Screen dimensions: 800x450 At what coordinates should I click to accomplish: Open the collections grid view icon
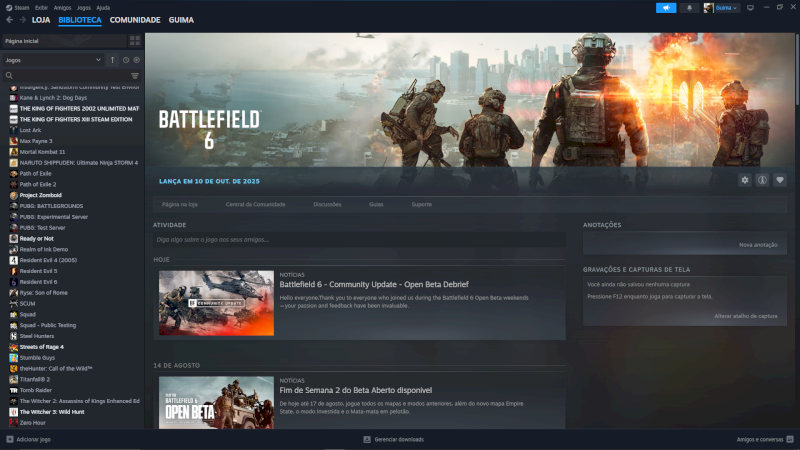click(x=135, y=41)
